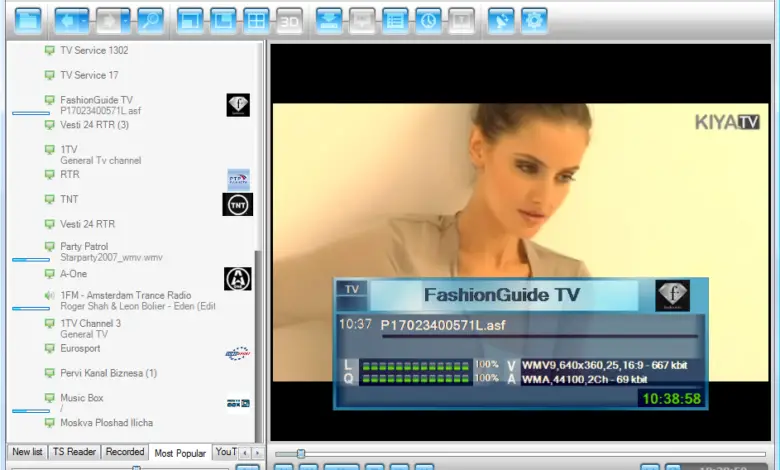Viewport: 780px width, 470px height.
Task: Select the Eurosport channel row
Action: tap(80, 348)
